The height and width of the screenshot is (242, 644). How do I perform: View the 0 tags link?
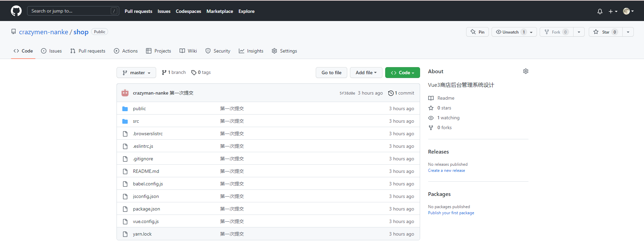[x=201, y=73]
